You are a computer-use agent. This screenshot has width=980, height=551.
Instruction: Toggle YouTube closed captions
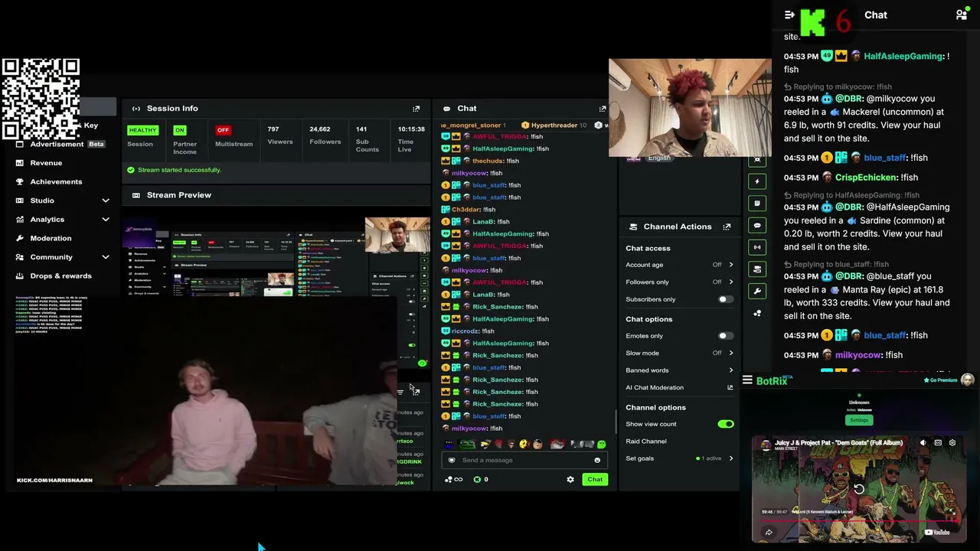click(938, 443)
